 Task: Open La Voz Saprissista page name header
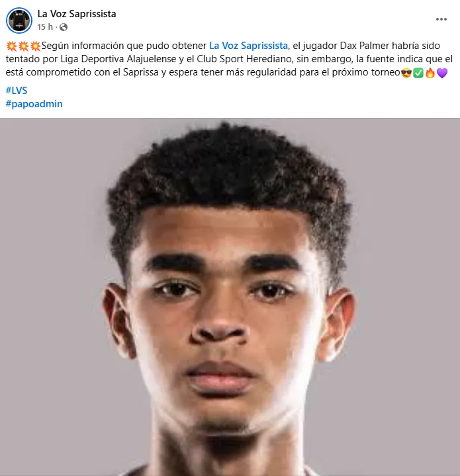point(77,14)
